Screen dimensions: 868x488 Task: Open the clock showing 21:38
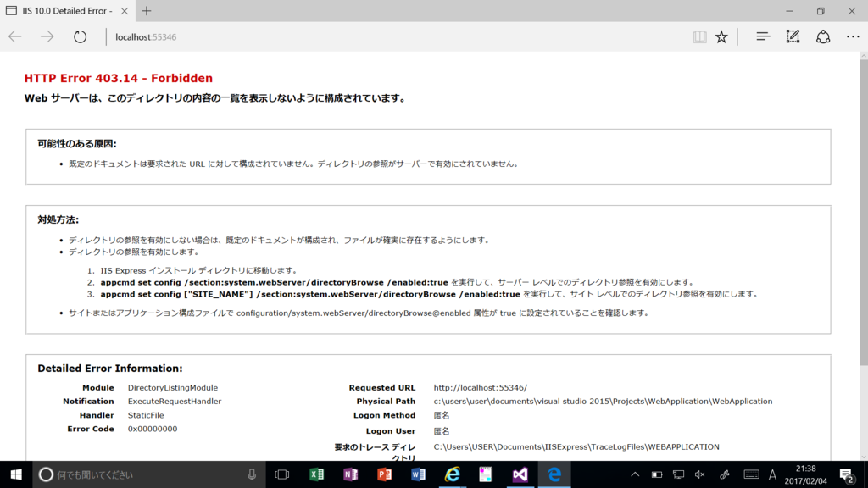coord(805,474)
